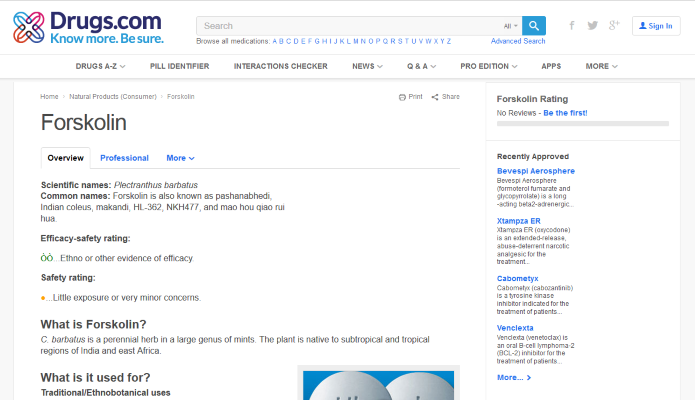Open Natural Products (Consumer) breadcrumb link
The width and height of the screenshot is (695, 400).
pos(113,97)
